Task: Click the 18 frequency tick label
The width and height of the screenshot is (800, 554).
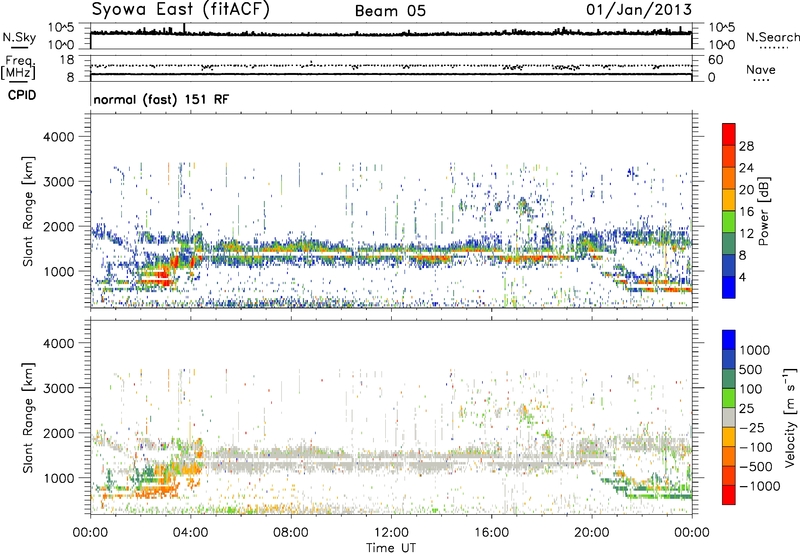Action: click(67, 60)
